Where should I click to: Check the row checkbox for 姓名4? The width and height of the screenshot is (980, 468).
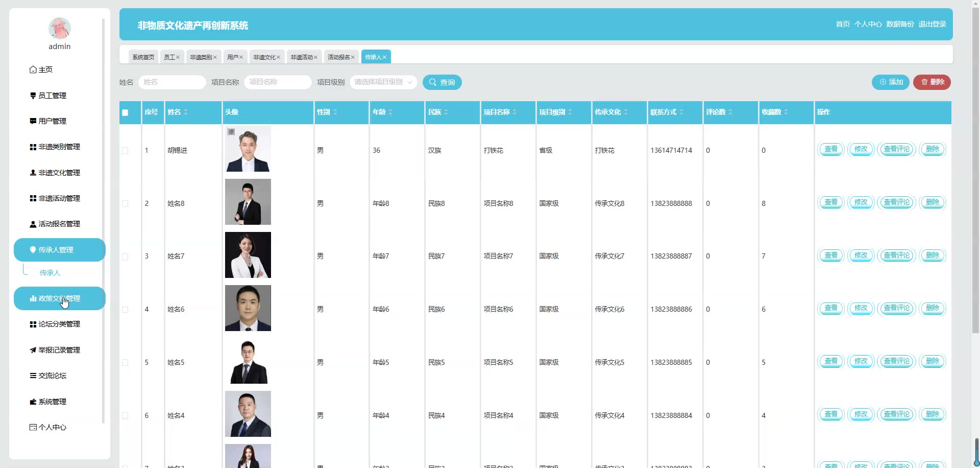click(x=125, y=416)
